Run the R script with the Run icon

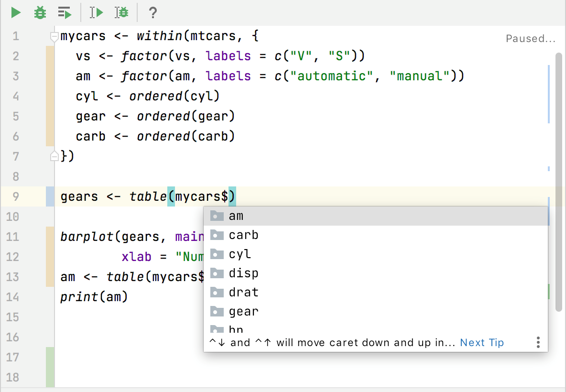(15, 12)
